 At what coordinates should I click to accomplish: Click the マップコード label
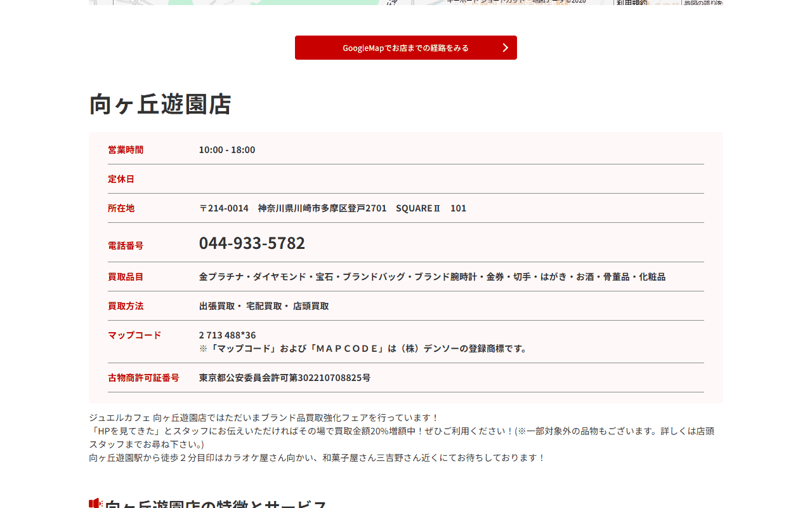[x=134, y=335]
